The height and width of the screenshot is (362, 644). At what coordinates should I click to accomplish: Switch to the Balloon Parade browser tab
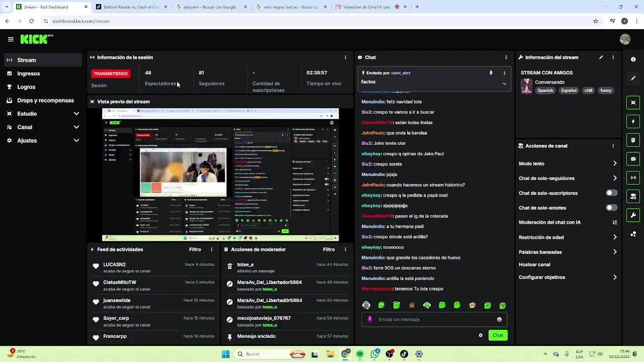point(131,7)
